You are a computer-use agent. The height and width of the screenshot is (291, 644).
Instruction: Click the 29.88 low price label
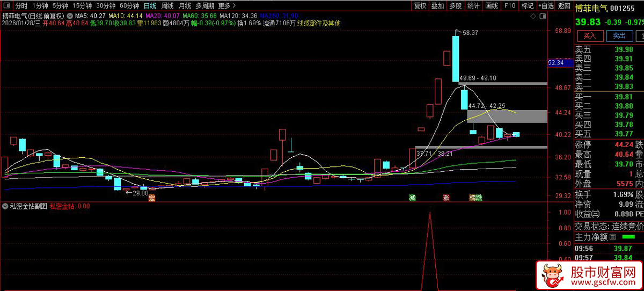[x=141, y=193]
